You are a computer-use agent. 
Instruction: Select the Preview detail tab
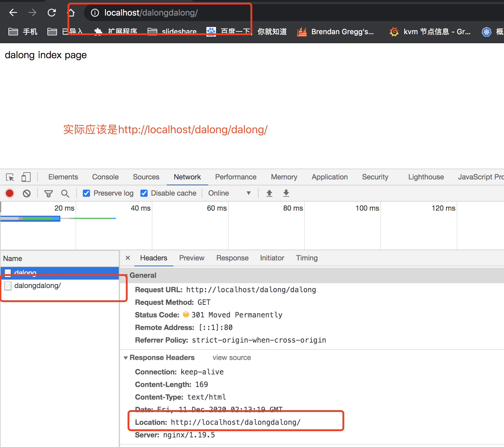point(192,258)
